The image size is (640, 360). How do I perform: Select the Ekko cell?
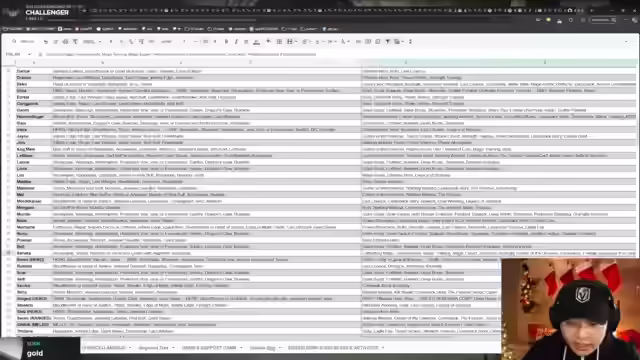33,84
